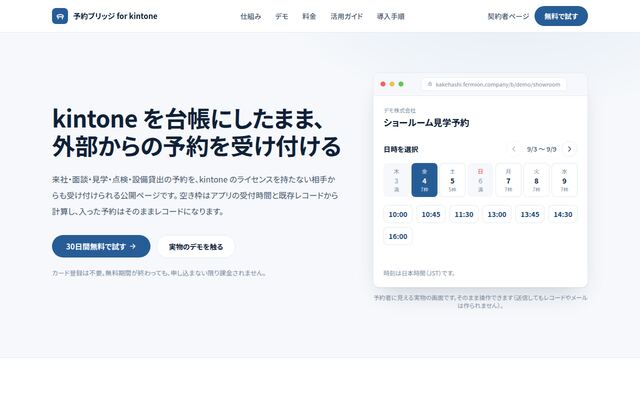Select Thursday 3 date cell
Screen dimensions: 640x400
(x=396, y=180)
